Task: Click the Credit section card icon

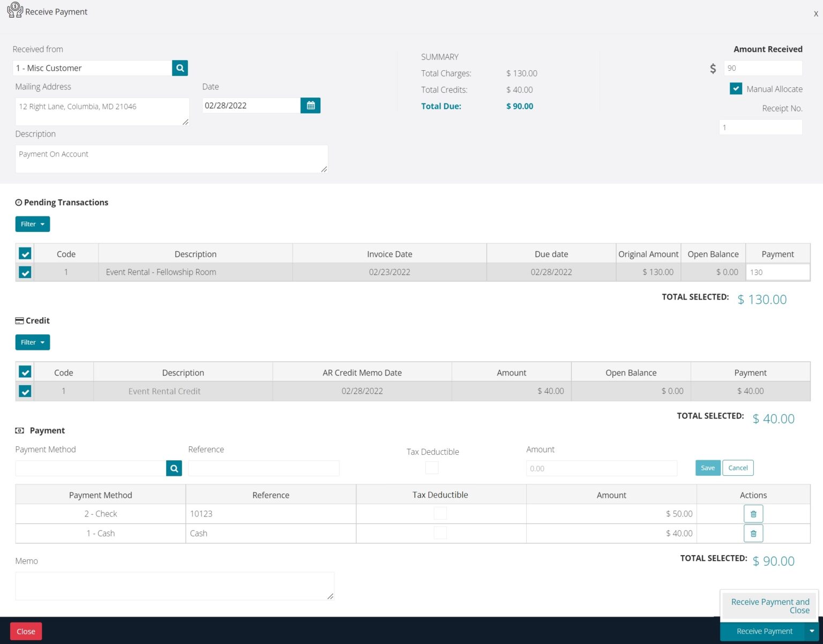Action: click(x=19, y=320)
